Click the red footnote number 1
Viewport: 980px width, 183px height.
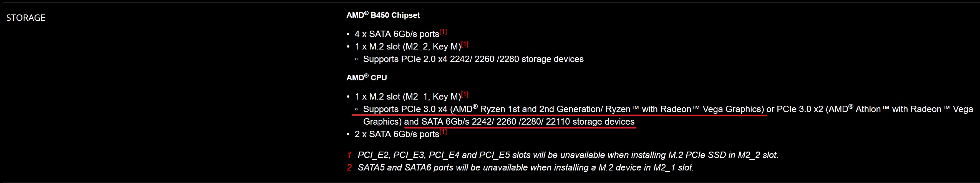(349, 155)
